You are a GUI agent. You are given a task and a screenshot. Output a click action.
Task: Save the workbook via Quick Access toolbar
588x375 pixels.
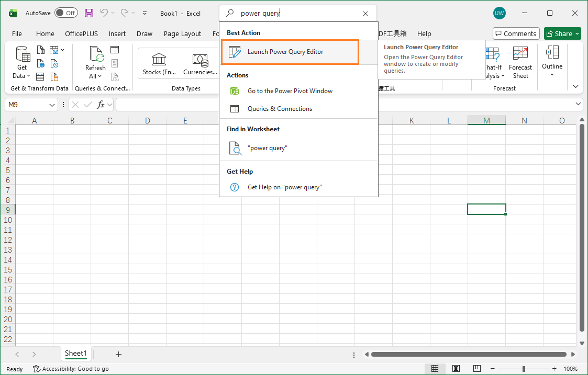(x=88, y=13)
